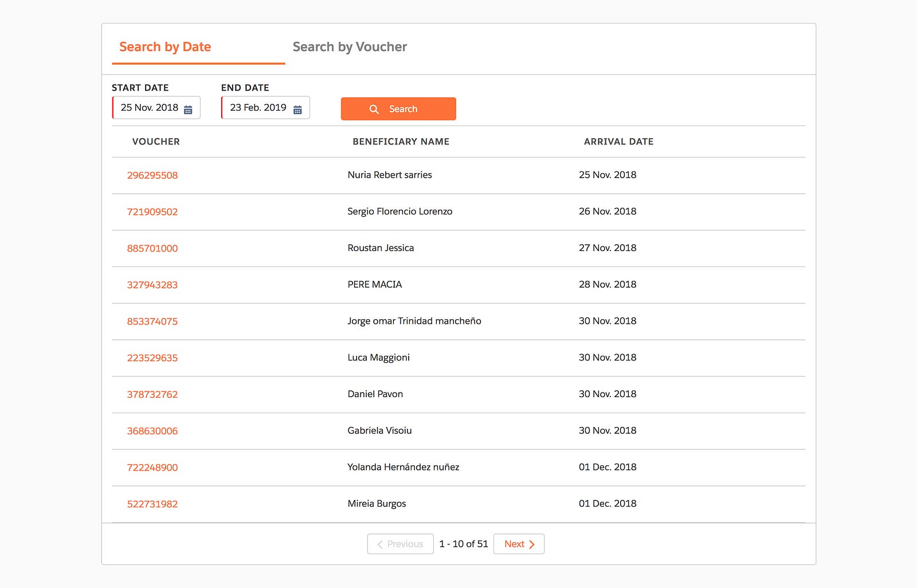The image size is (917, 588).
Task: Click the disabled Previous page button
Action: [400, 544]
